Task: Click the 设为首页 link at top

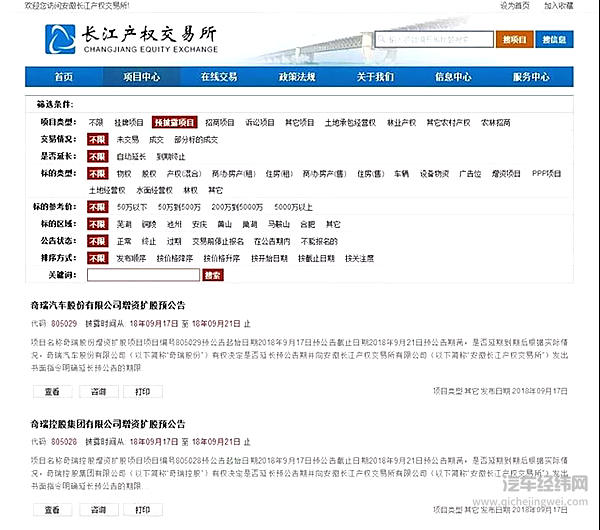Action: pos(515,5)
